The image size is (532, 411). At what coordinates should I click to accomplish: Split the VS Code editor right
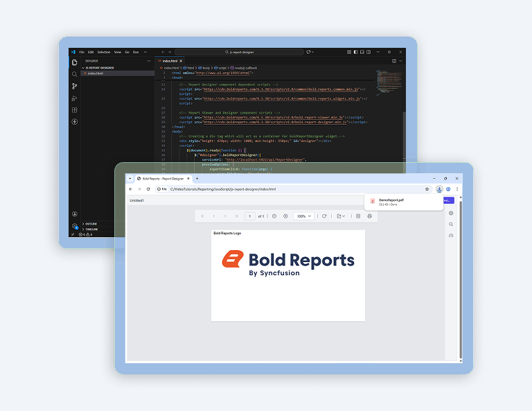[394, 61]
